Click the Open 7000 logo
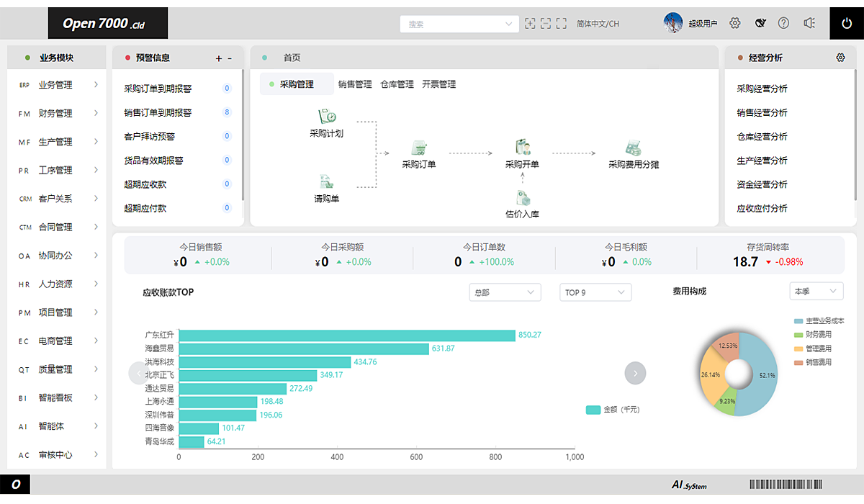This screenshot has height=504, width=864. (108, 23)
